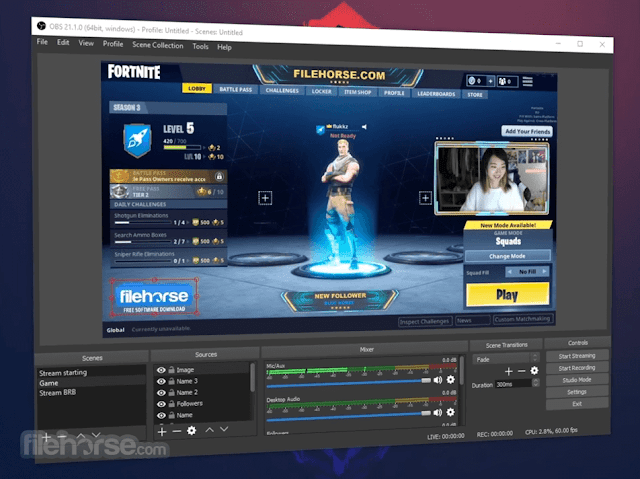Add a new source with plus icon
Image resolution: width=640 pixels, height=479 pixels.
pos(162,431)
